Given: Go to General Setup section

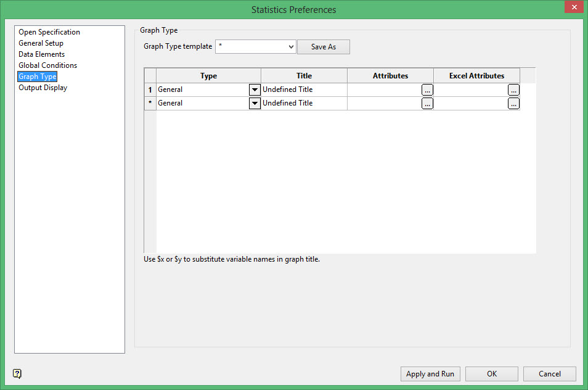Looking at the screenshot, I should [x=41, y=43].
